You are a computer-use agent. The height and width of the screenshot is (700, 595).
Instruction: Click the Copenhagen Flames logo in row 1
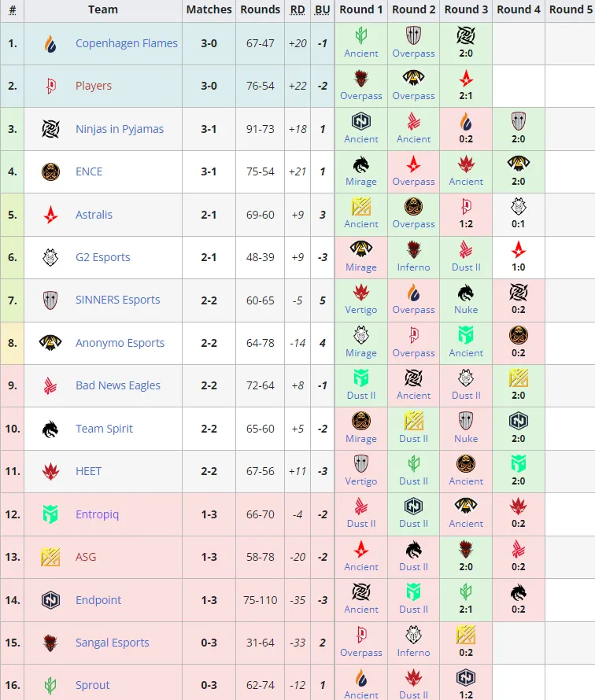[x=50, y=44]
